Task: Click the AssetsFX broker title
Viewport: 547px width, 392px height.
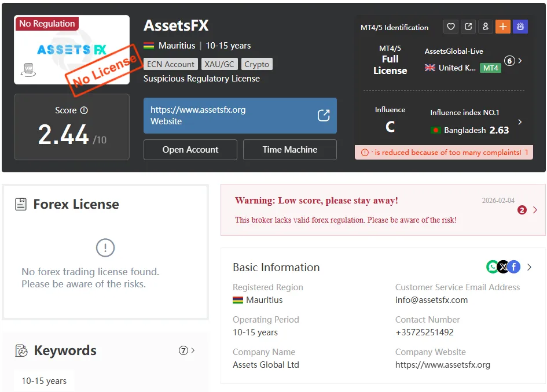Action: click(x=176, y=25)
